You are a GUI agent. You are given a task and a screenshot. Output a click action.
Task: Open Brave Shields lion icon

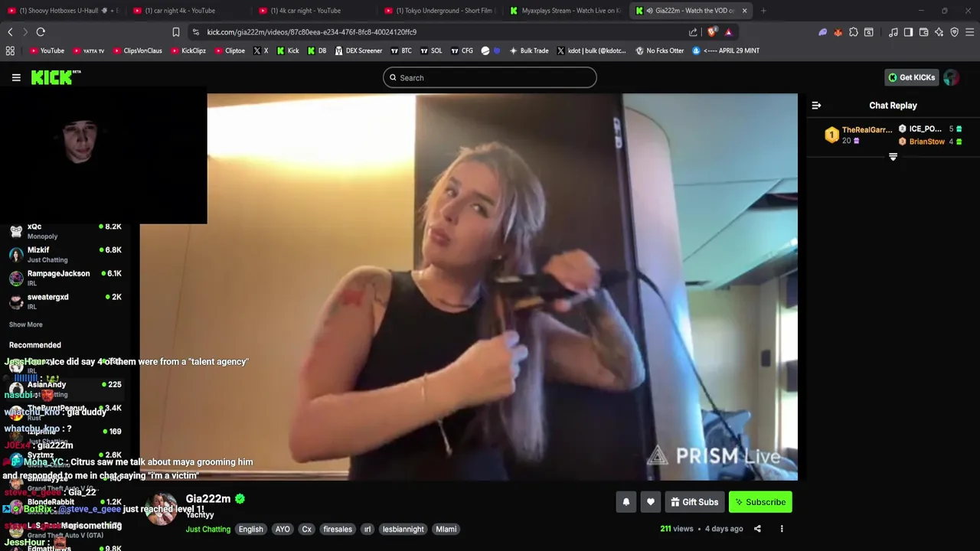[712, 32]
